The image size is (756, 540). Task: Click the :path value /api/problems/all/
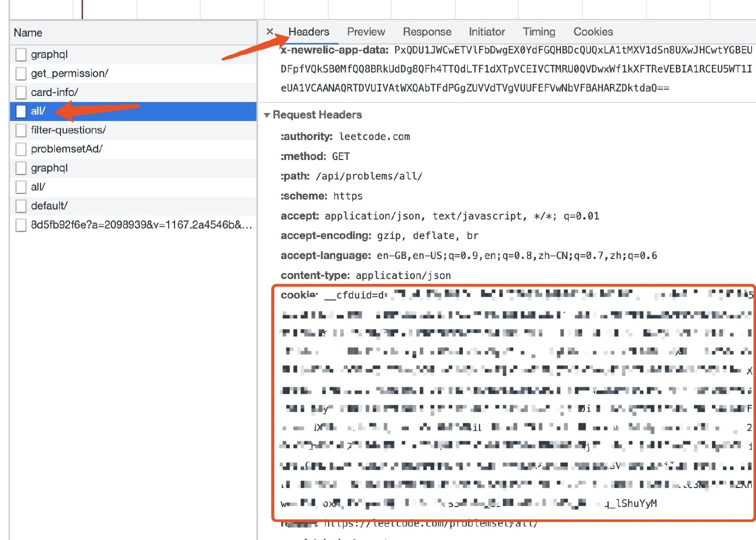[369, 176]
